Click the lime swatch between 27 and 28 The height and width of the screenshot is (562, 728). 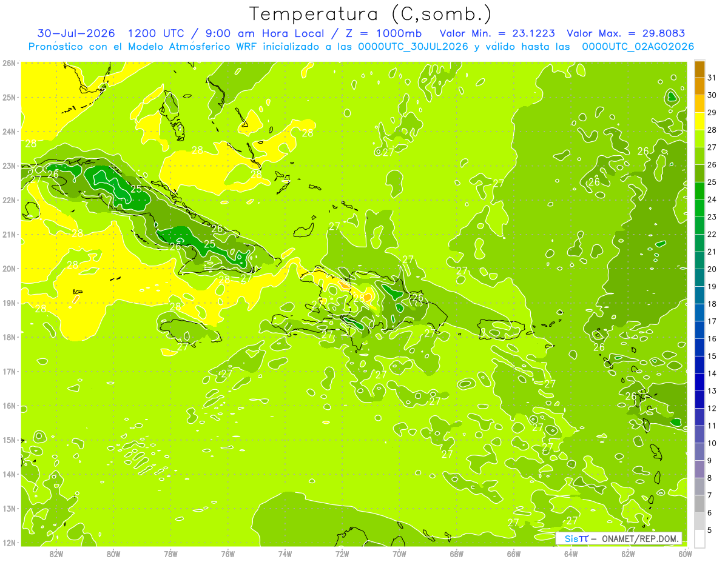(699, 138)
